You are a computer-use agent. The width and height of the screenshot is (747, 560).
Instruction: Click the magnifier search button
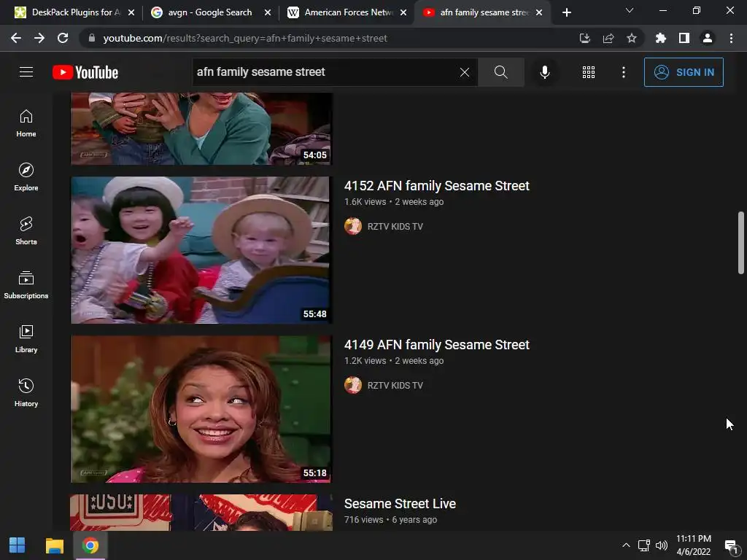[500, 72]
